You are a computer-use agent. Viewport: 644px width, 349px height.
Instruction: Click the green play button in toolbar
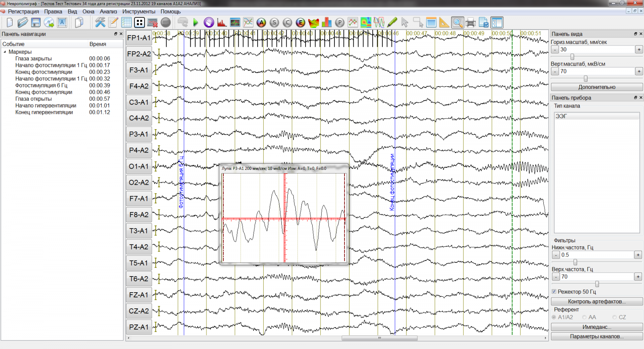[x=196, y=23]
